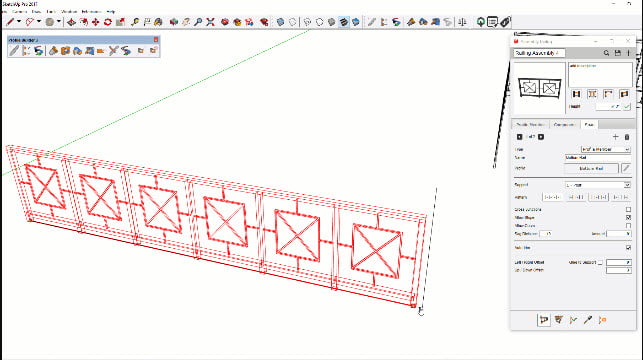Click the Height input field

[x=608, y=107]
